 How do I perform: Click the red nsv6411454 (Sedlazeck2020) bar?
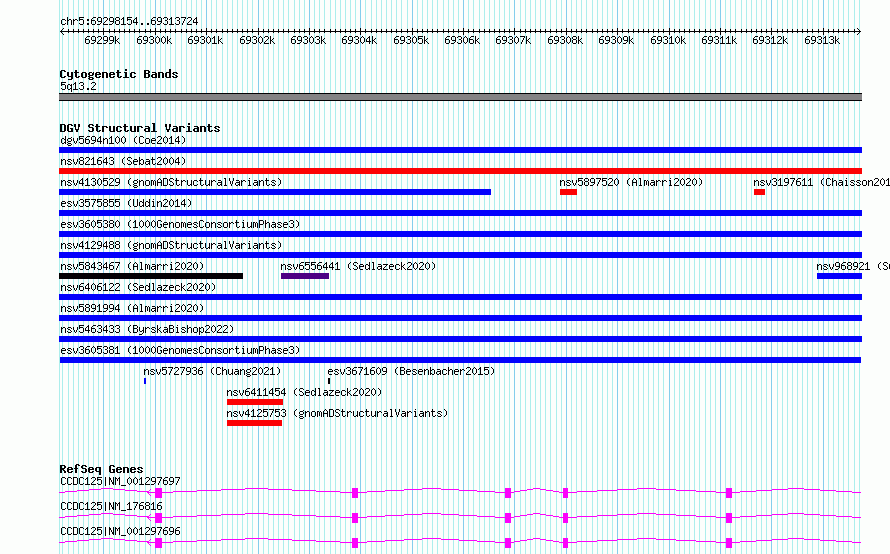(x=255, y=402)
